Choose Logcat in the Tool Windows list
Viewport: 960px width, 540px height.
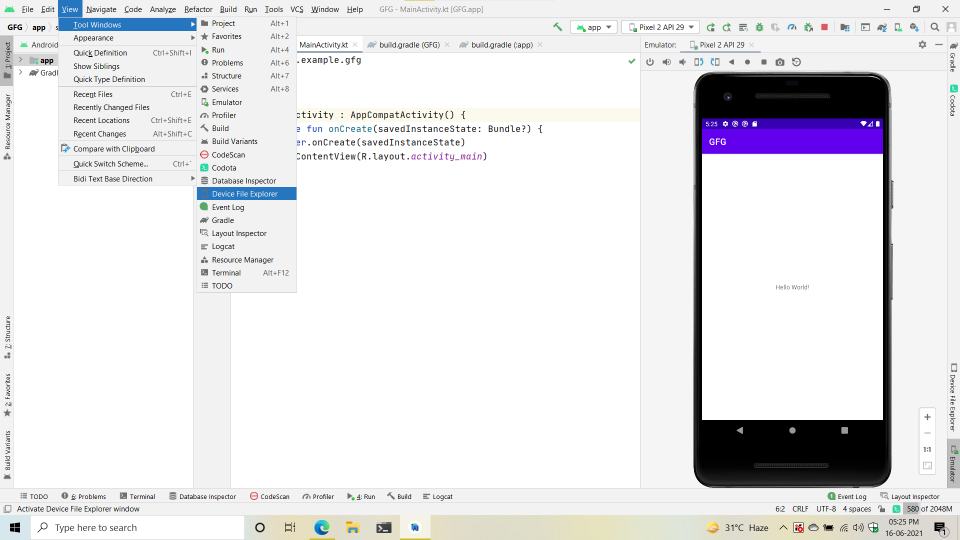pos(223,246)
